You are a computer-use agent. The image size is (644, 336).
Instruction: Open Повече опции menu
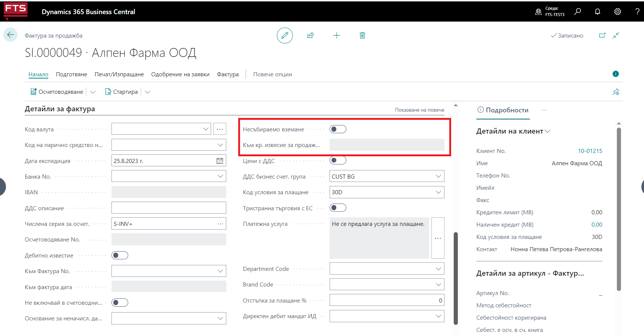[x=273, y=74]
